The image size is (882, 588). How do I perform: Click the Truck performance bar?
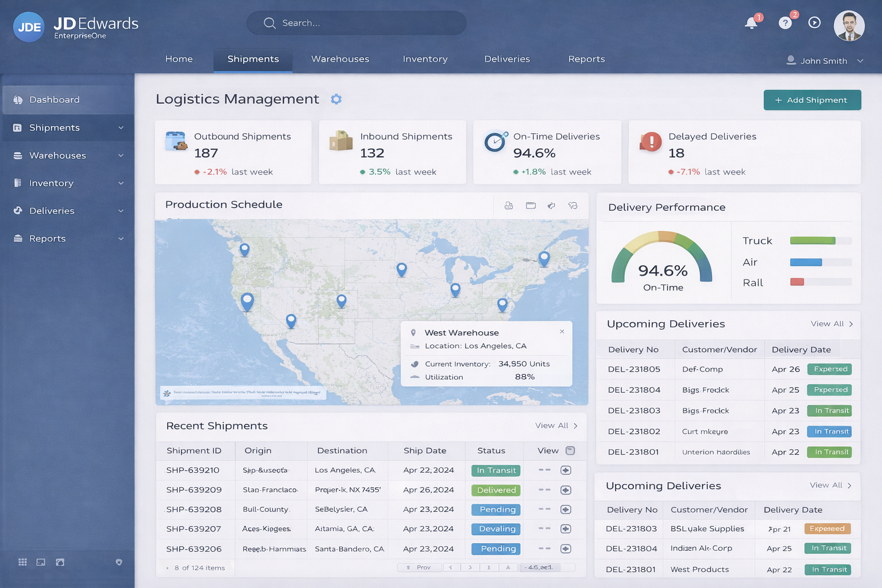pyautogui.click(x=813, y=241)
